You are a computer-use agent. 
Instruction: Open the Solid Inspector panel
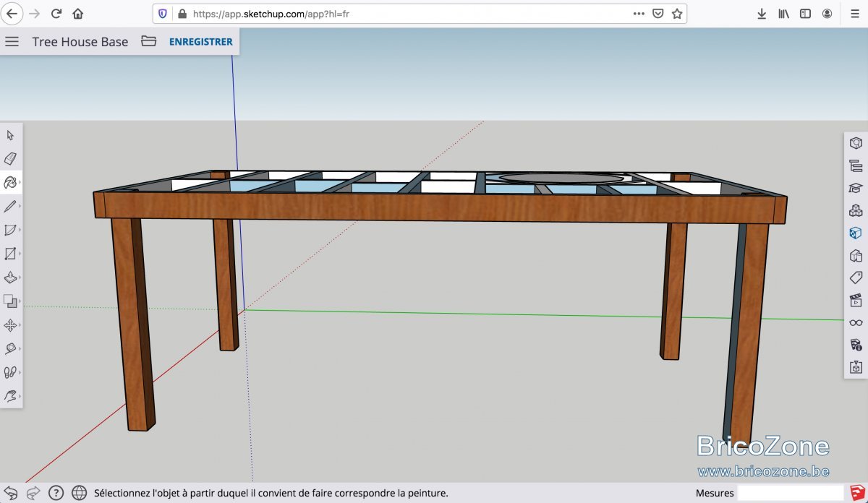[856, 367]
